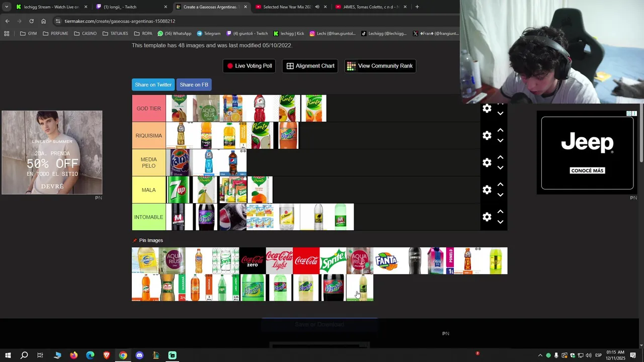Open the Live Voting Poll
The image size is (644, 362).
(249, 66)
